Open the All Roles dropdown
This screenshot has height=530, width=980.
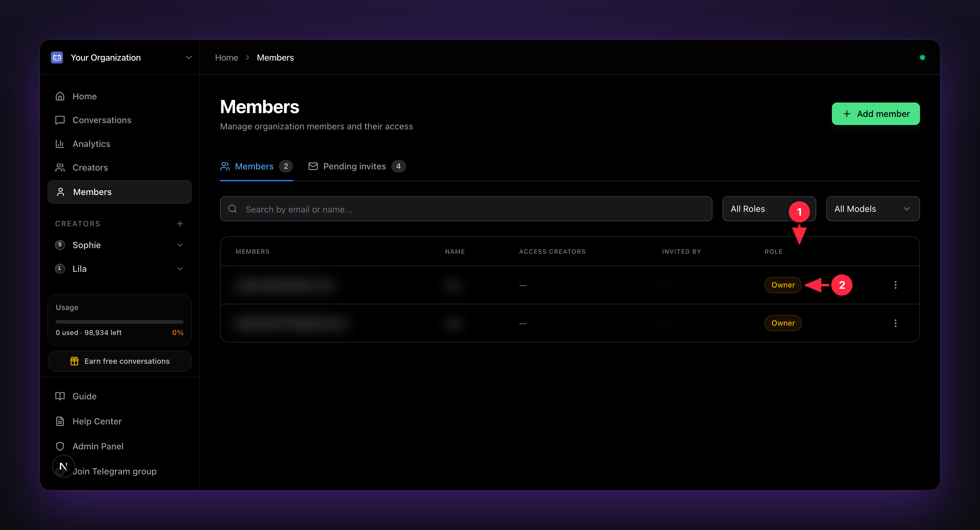[769, 209]
